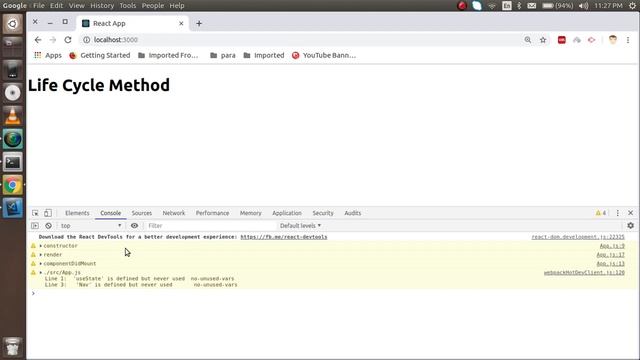
Task: Toggle the DevTools device toolbar
Action: point(48,213)
